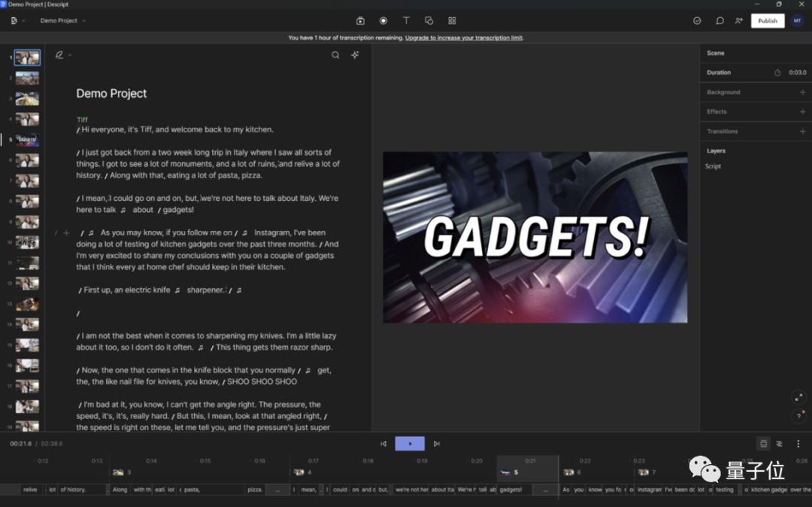Viewport: 812px width, 507px height.
Task: Add a Transitions property to scene
Action: [802, 132]
